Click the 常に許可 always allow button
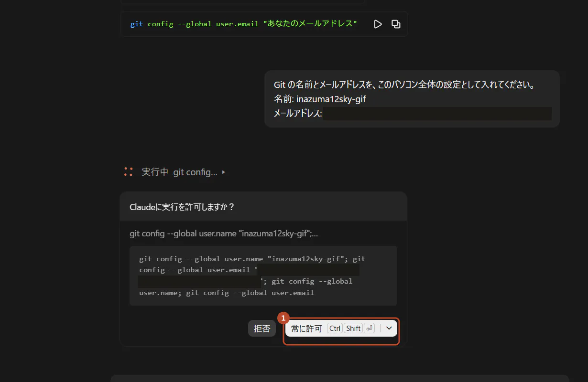The width and height of the screenshot is (588, 382). coord(332,328)
